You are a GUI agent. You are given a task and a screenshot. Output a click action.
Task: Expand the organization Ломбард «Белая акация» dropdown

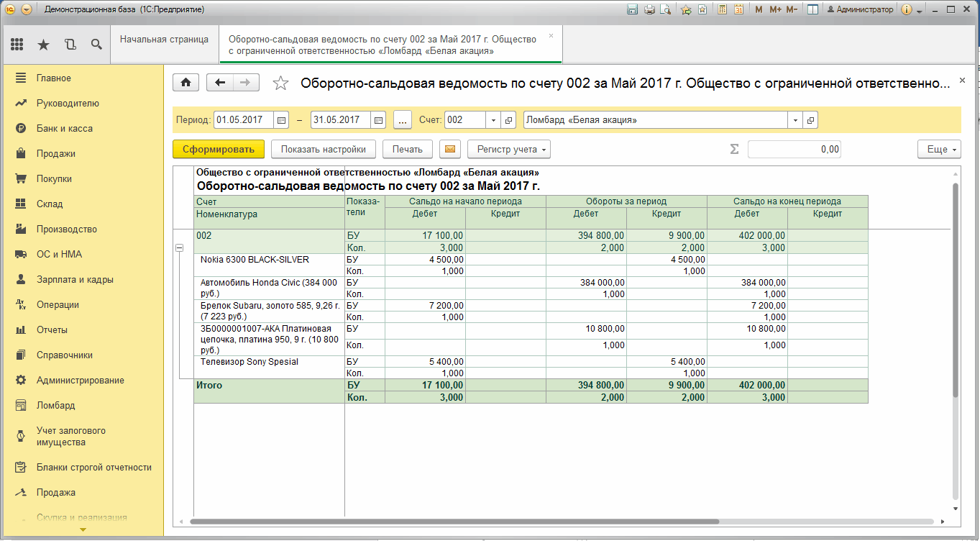click(796, 120)
